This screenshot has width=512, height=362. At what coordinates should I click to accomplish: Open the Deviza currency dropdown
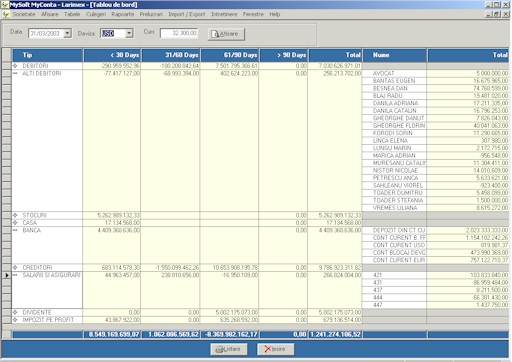[129, 33]
